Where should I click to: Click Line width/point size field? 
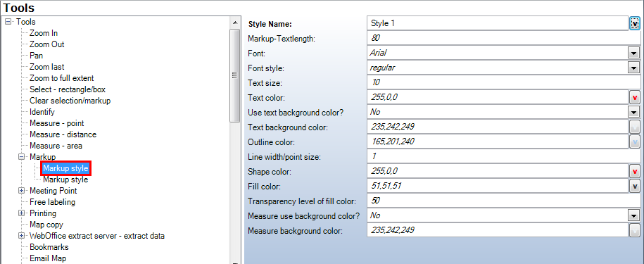click(x=504, y=156)
